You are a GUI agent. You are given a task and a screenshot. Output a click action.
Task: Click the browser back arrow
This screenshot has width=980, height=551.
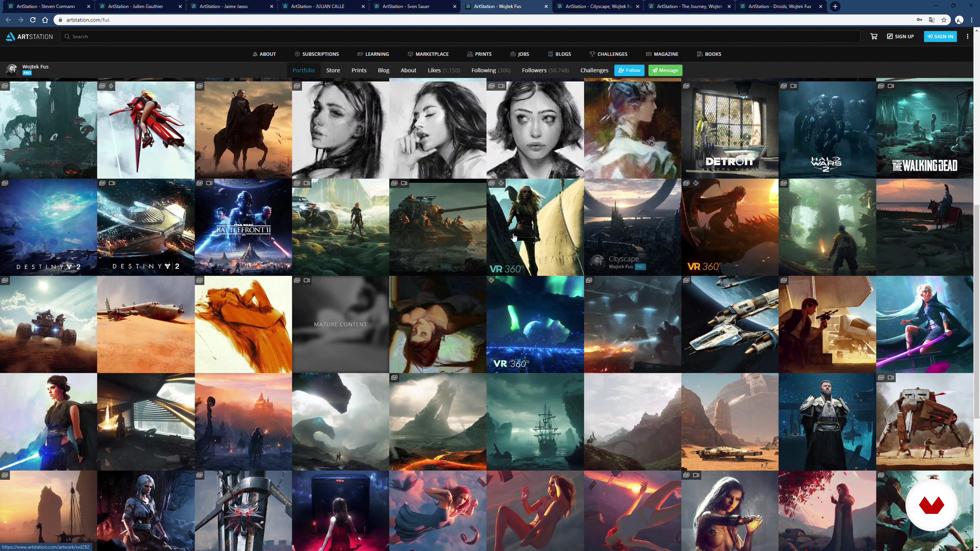click(8, 20)
